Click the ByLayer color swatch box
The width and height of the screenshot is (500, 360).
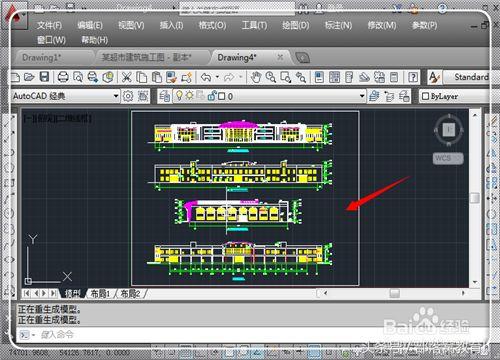(425, 96)
